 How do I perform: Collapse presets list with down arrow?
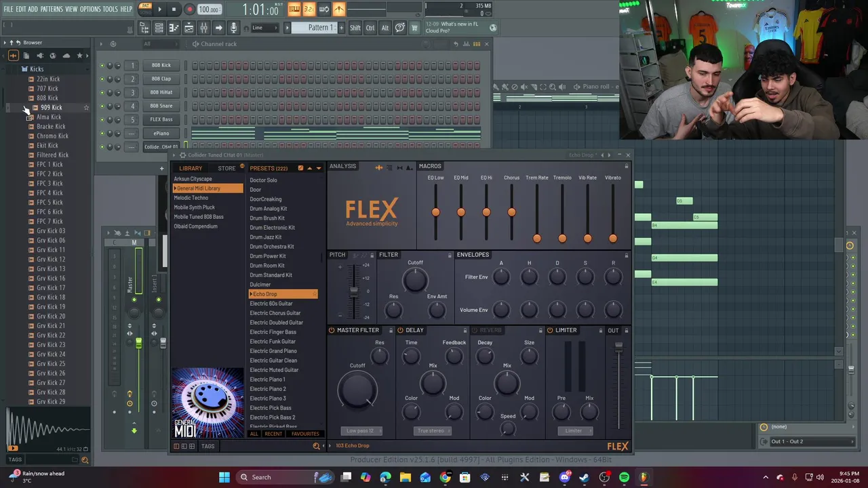coord(318,168)
